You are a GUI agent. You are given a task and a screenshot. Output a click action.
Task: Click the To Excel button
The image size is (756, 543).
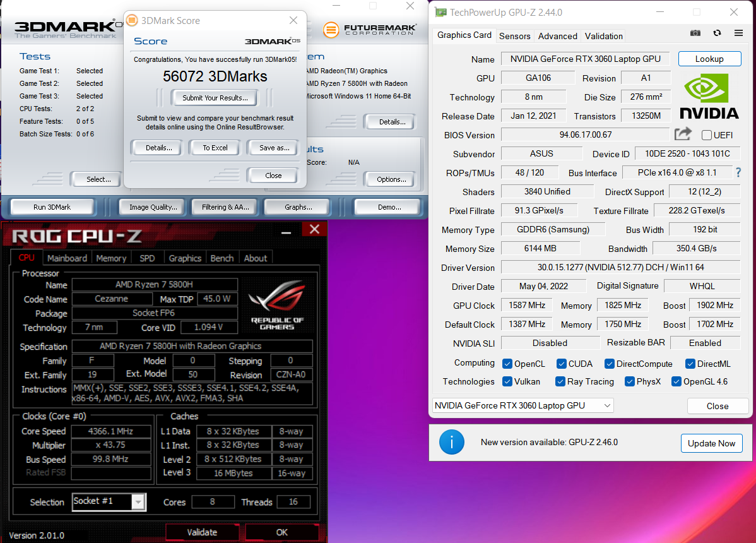tap(215, 148)
